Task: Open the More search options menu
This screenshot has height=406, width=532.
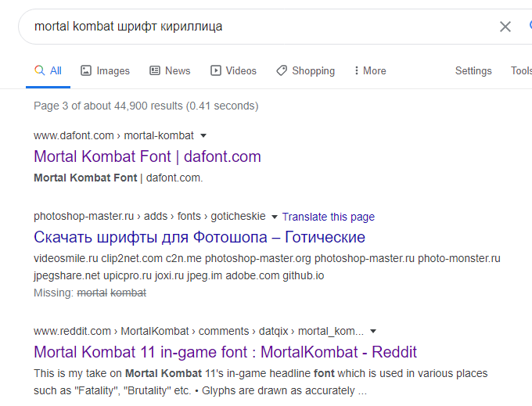Action: pos(370,70)
